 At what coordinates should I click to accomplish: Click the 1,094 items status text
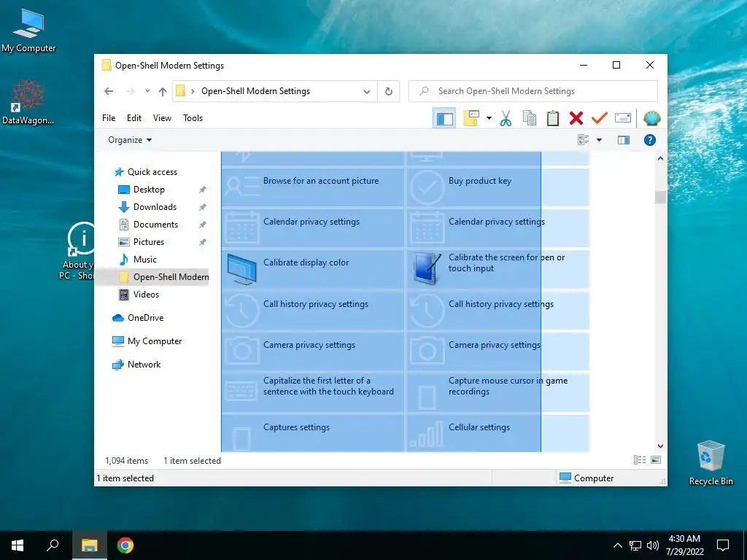(127, 461)
